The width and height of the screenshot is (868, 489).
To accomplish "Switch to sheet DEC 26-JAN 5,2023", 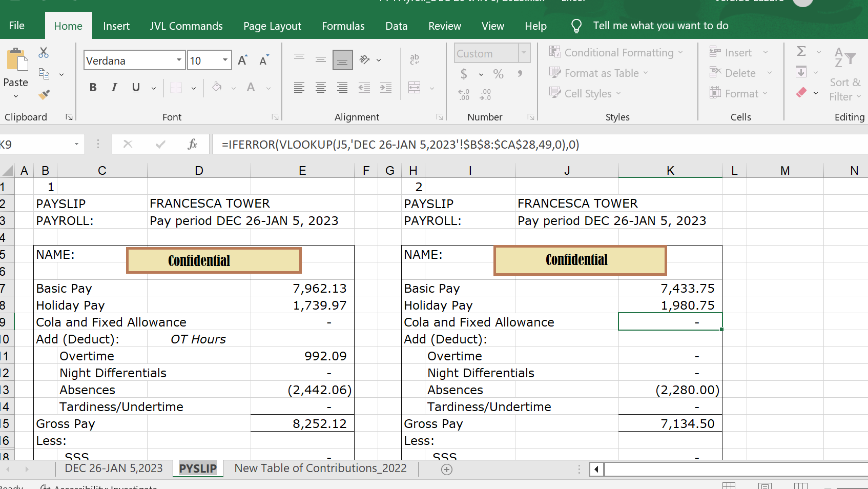I will point(114,468).
